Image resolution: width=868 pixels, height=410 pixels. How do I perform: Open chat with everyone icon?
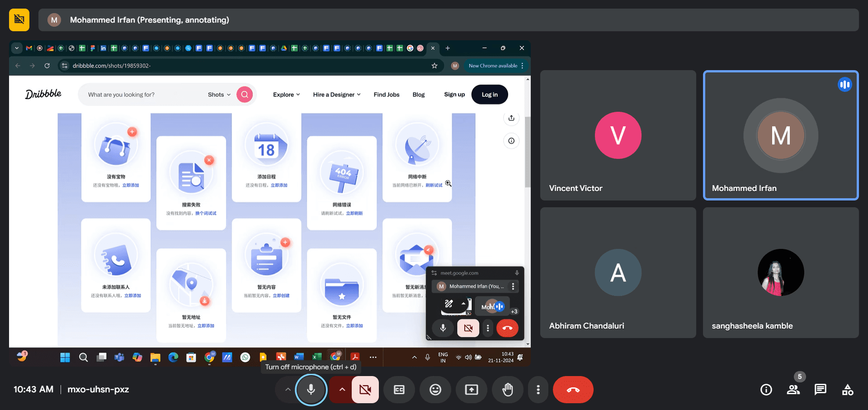(821, 390)
